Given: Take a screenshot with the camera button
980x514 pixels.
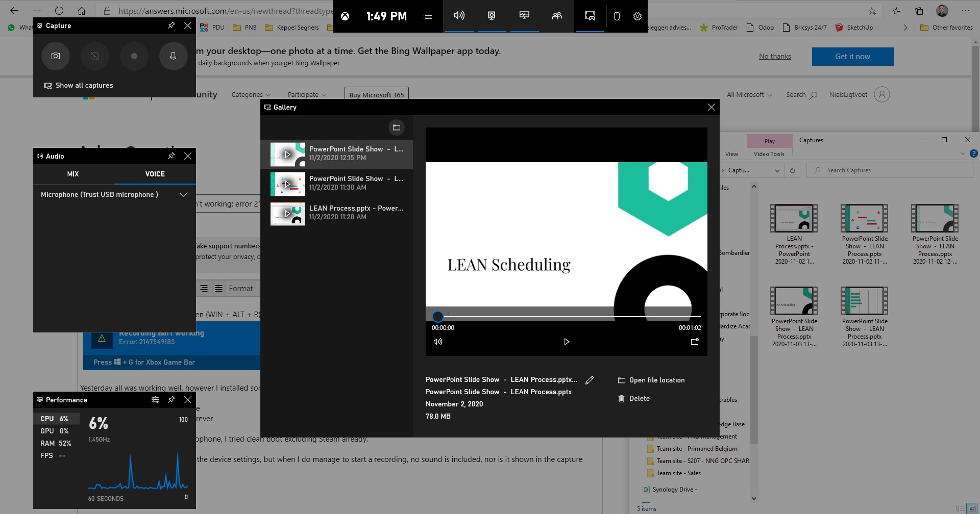Looking at the screenshot, I should click(x=56, y=56).
